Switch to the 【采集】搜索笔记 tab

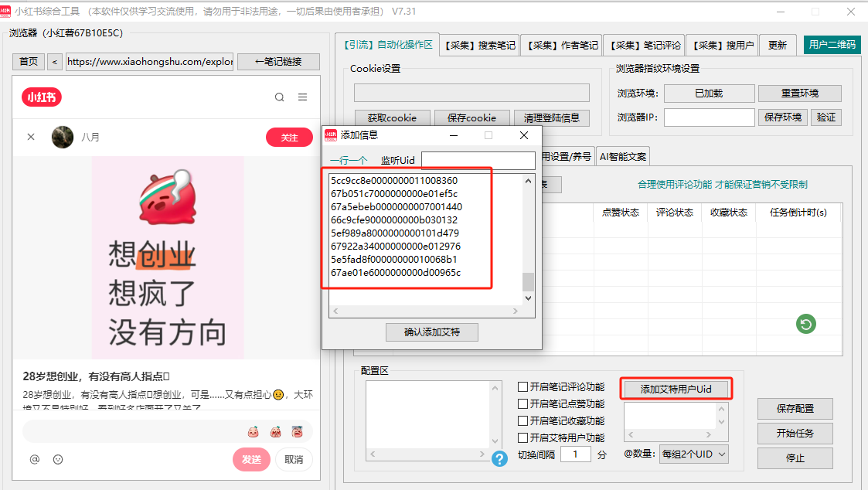pos(479,46)
